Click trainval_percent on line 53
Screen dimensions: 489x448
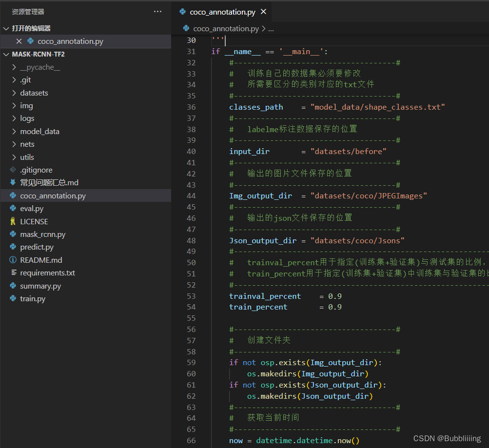265,296
